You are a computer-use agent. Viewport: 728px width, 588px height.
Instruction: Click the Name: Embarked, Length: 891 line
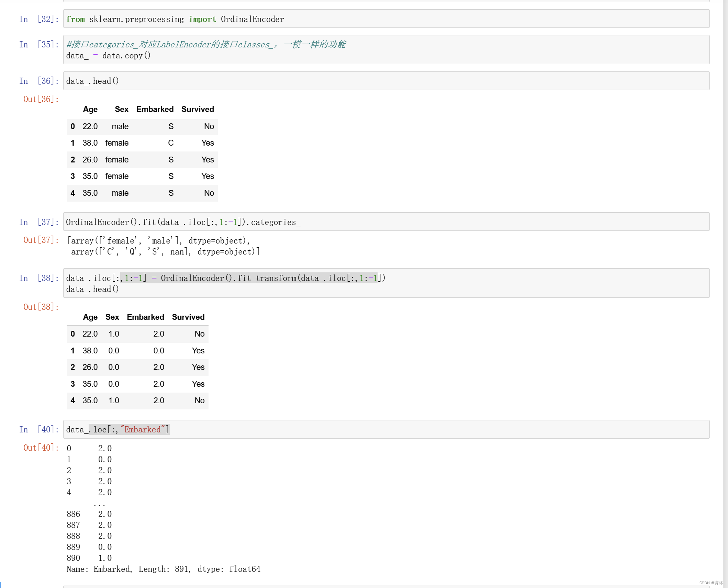[x=164, y=569]
